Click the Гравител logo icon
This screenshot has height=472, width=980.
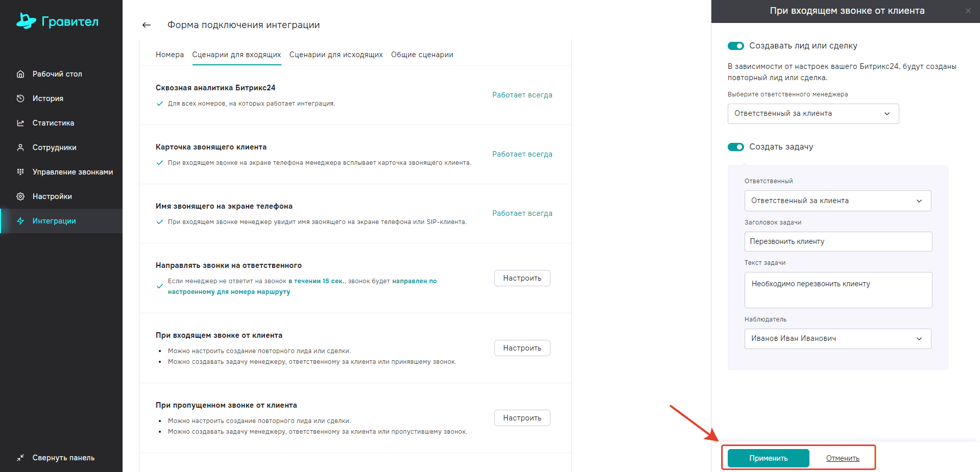coord(26,21)
